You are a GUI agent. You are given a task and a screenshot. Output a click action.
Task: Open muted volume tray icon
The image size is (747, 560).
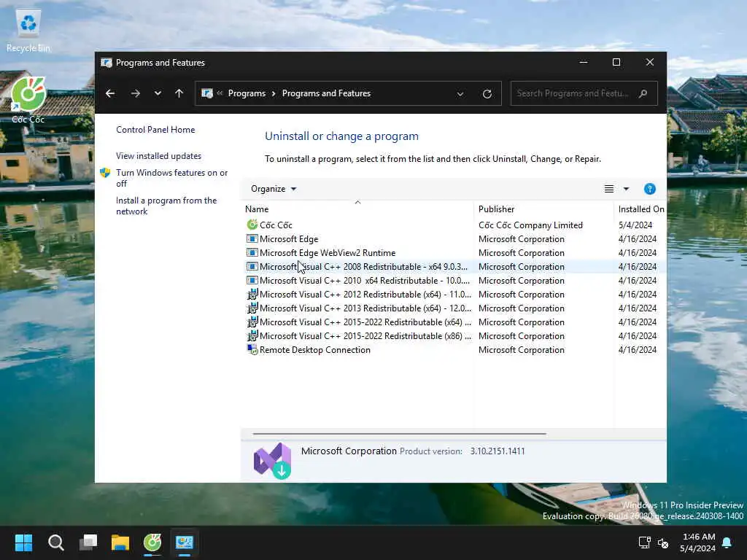click(x=663, y=542)
